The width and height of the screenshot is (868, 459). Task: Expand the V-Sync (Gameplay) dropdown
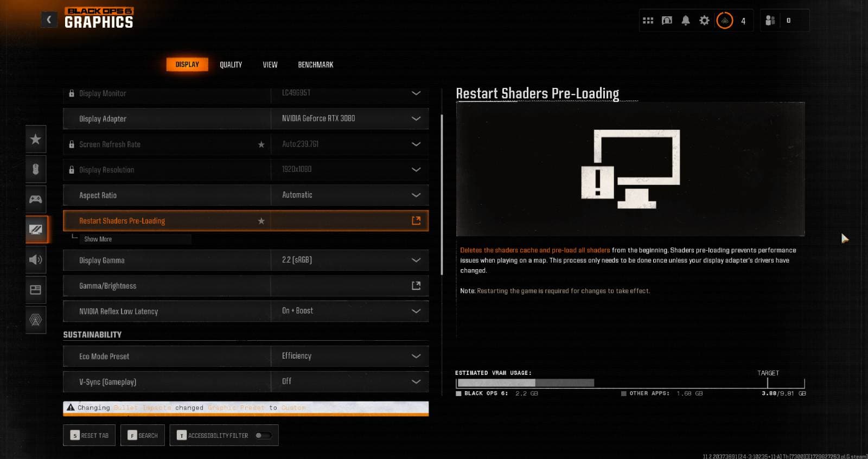coord(416,382)
